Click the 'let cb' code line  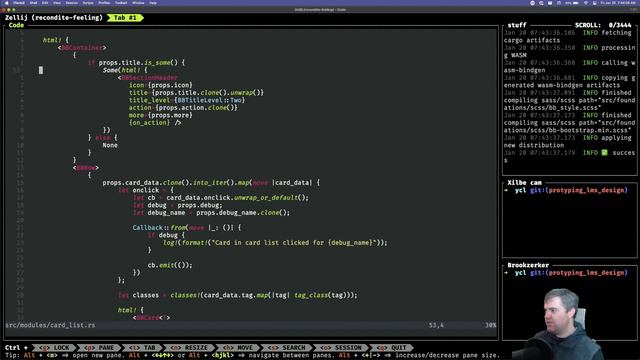point(221,198)
